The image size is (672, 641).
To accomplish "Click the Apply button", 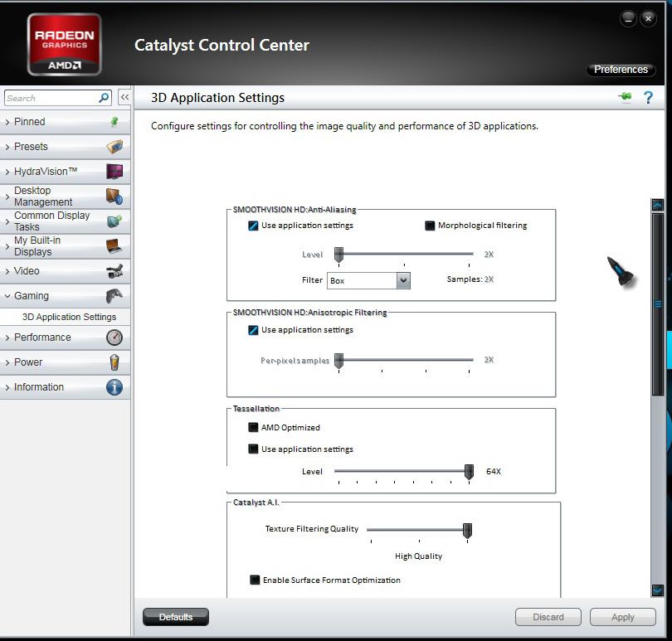I will 623,617.
